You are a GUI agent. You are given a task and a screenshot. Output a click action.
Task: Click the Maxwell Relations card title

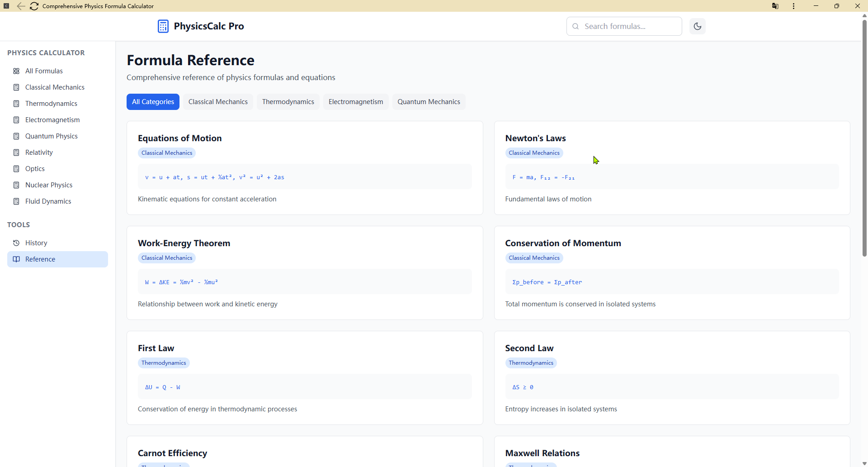(x=542, y=453)
